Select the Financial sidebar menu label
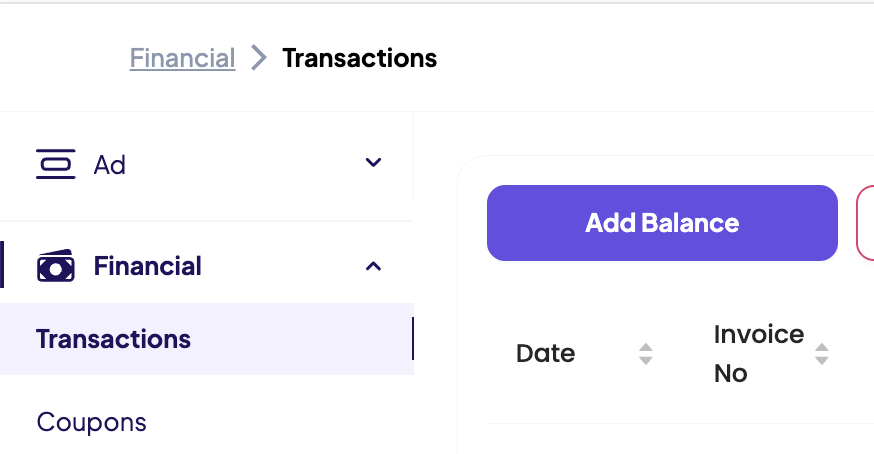The width and height of the screenshot is (874, 454). 148,266
